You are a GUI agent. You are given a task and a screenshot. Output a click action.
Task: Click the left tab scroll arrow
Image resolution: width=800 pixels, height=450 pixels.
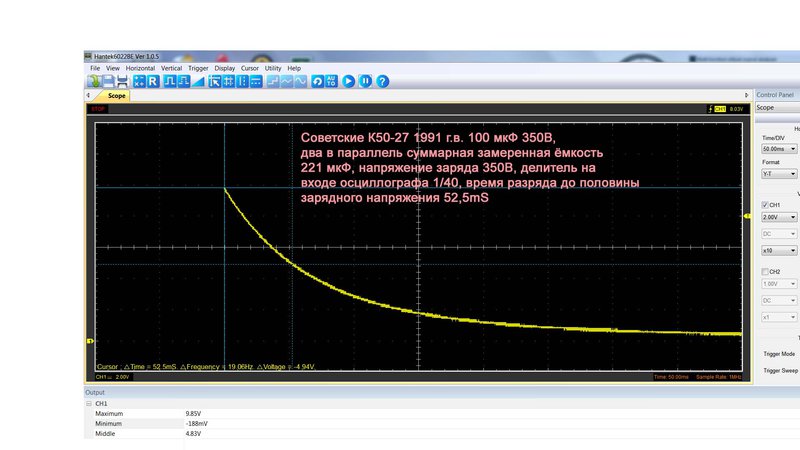[x=88, y=95]
